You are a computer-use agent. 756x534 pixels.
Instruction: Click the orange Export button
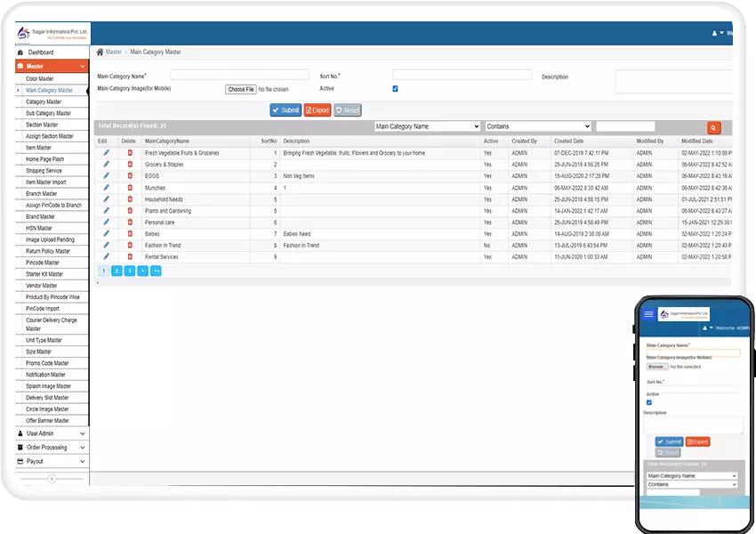pyautogui.click(x=318, y=110)
